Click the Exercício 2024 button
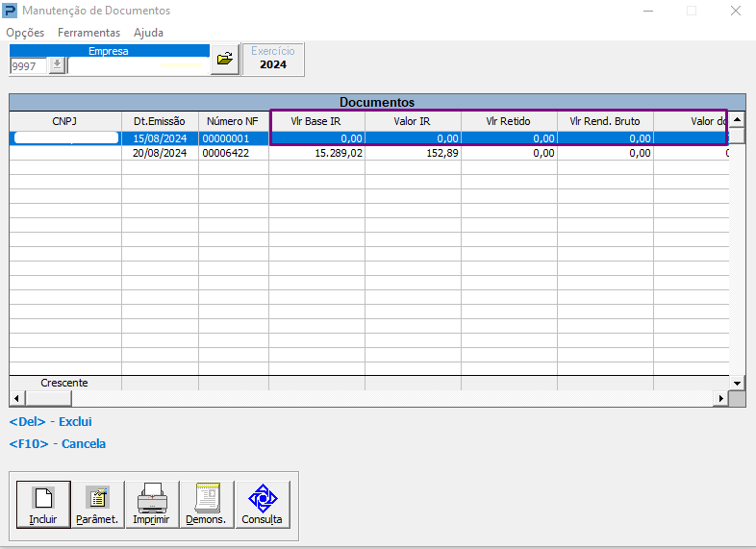 pos(273,59)
